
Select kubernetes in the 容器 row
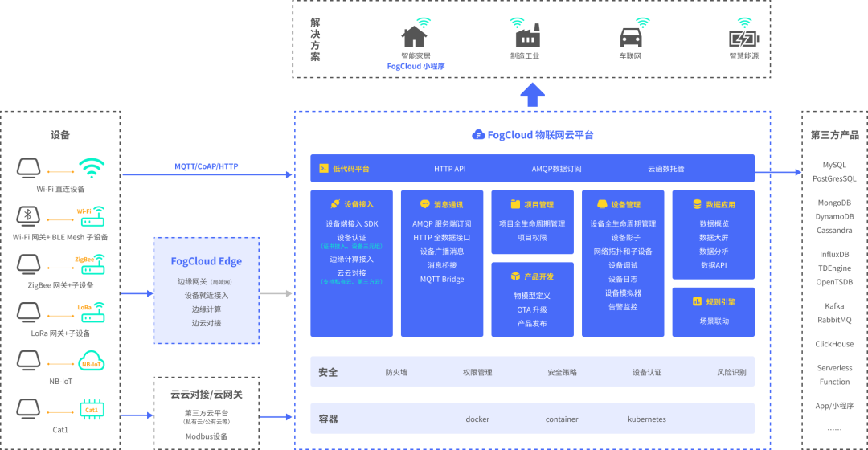tap(646, 419)
